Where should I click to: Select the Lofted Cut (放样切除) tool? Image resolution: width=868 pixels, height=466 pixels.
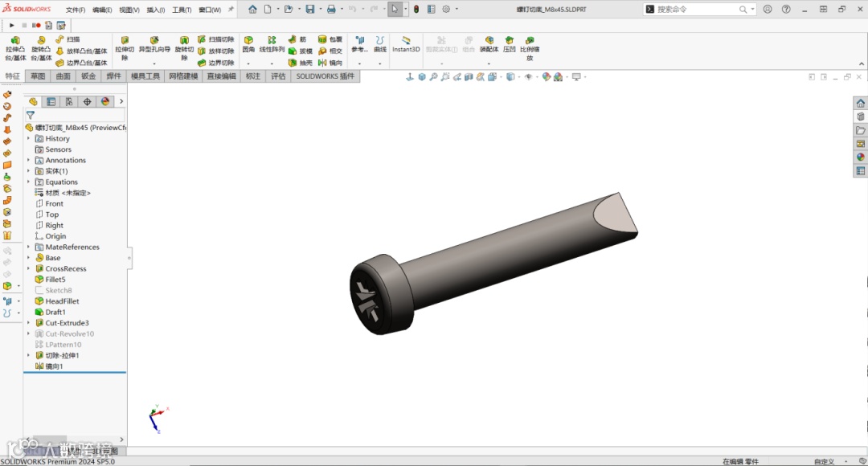pos(216,51)
